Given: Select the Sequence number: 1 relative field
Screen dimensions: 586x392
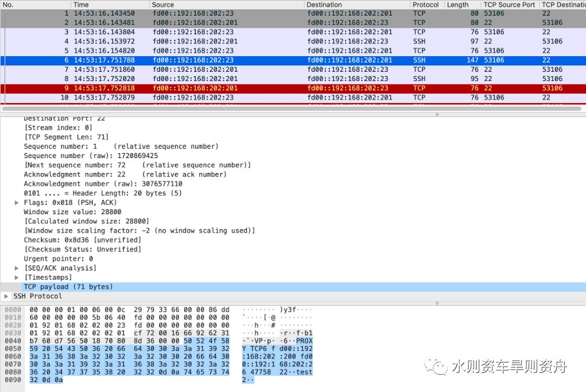Looking at the screenshot, I should (121, 146).
